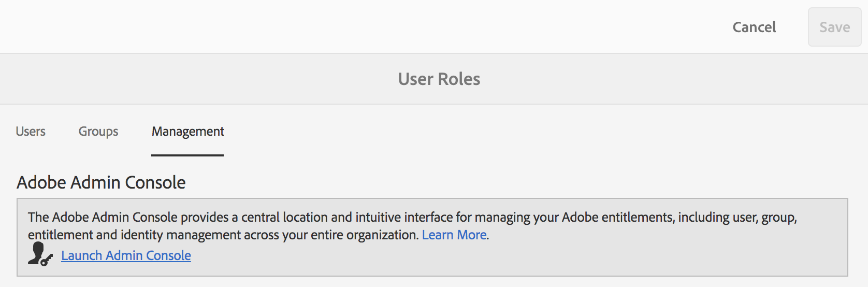Image resolution: width=868 pixels, height=287 pixels.
Task: Click the description line starting "entitlement and identity management"
Action: click(223, 235)
